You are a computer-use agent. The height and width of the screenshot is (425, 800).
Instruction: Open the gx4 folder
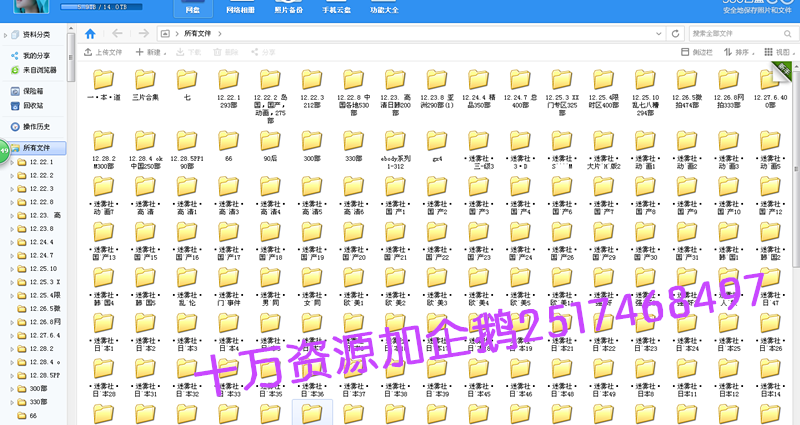tap(437, 146)
